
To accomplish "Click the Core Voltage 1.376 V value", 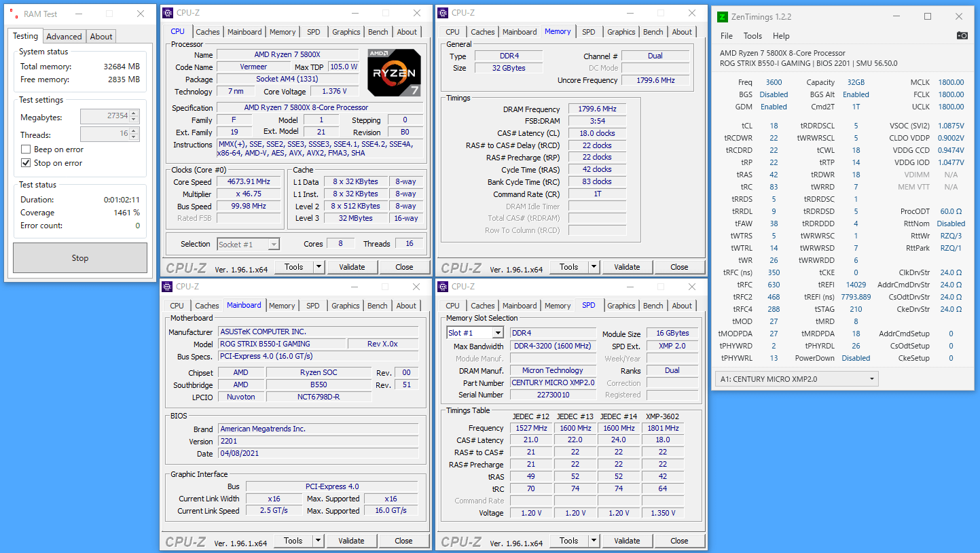I will click(x=335, y=91).
